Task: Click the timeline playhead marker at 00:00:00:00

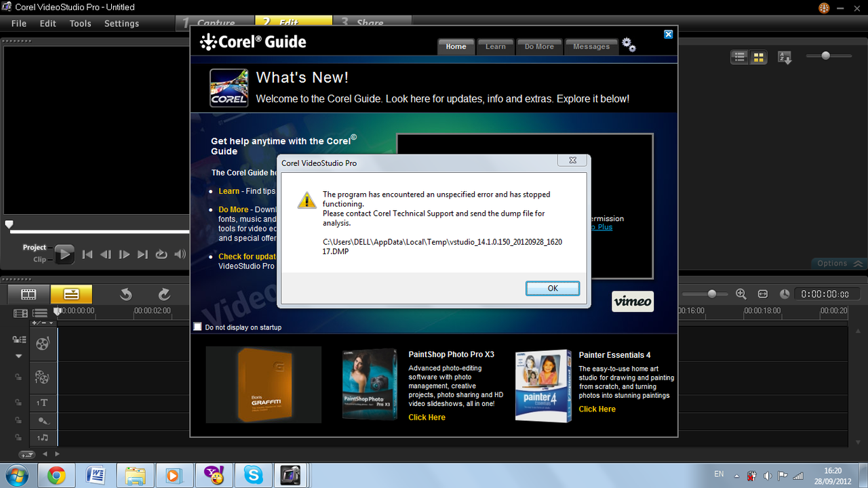Action: point(58,312)
